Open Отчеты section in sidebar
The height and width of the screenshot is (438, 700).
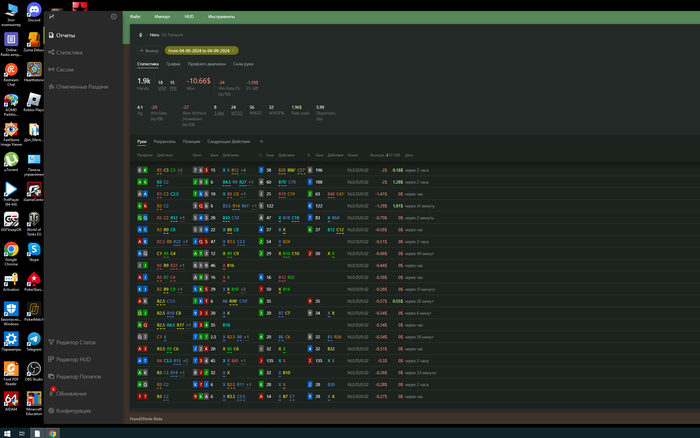66,35
